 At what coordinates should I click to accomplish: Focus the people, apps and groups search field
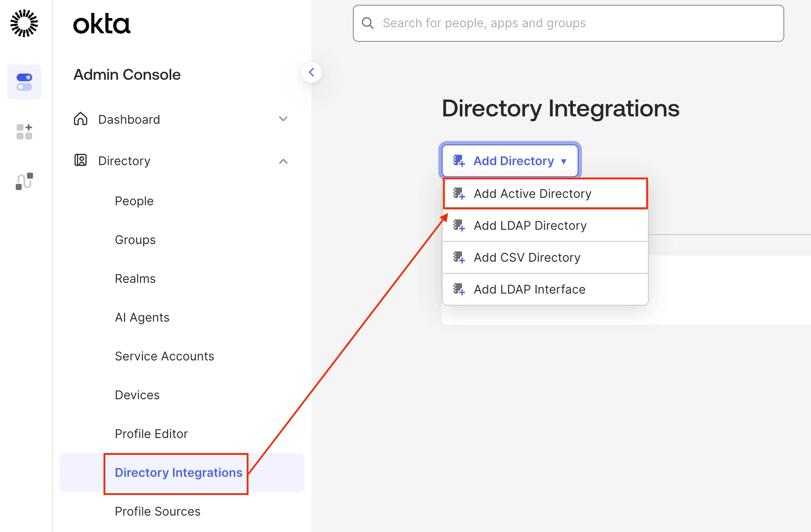569,23
